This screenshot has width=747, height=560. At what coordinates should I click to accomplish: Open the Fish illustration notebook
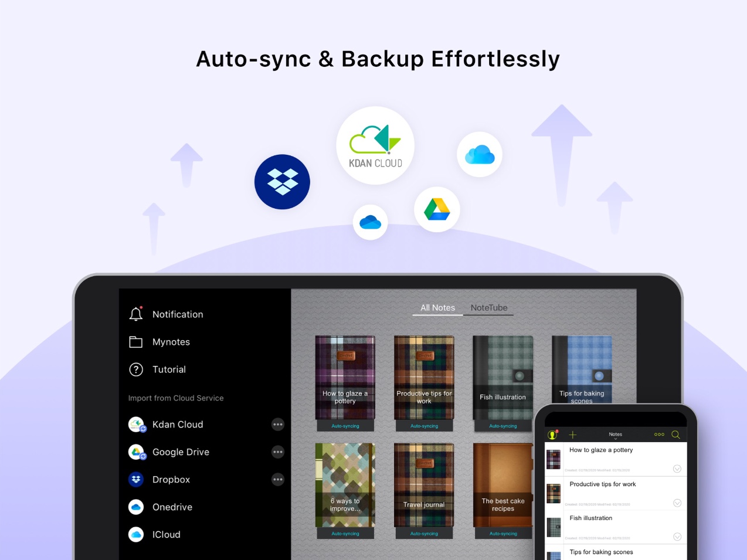(x=503, y=378)
